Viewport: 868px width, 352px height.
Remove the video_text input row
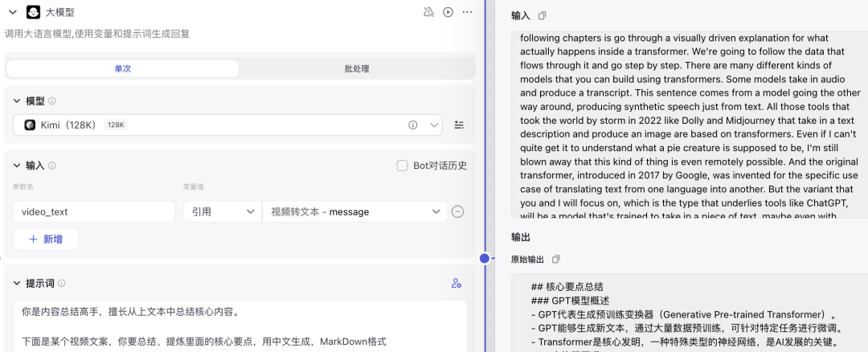[458, 211]
